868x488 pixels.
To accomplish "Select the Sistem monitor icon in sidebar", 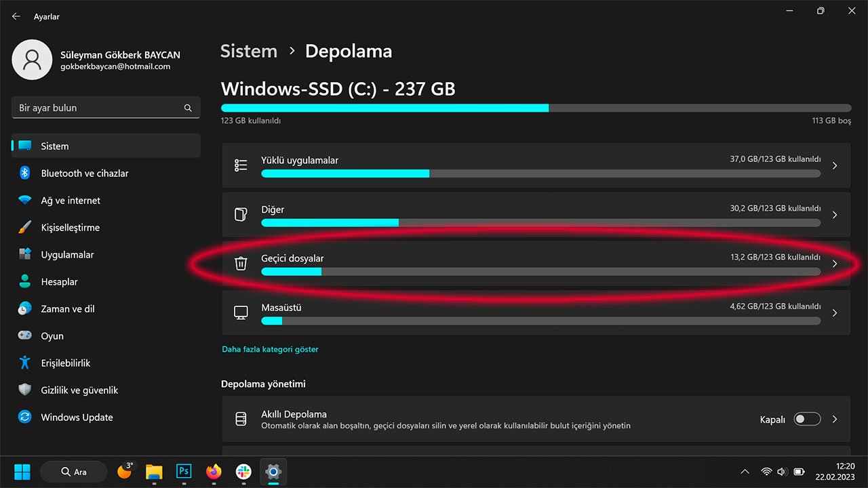I will 25,146.
